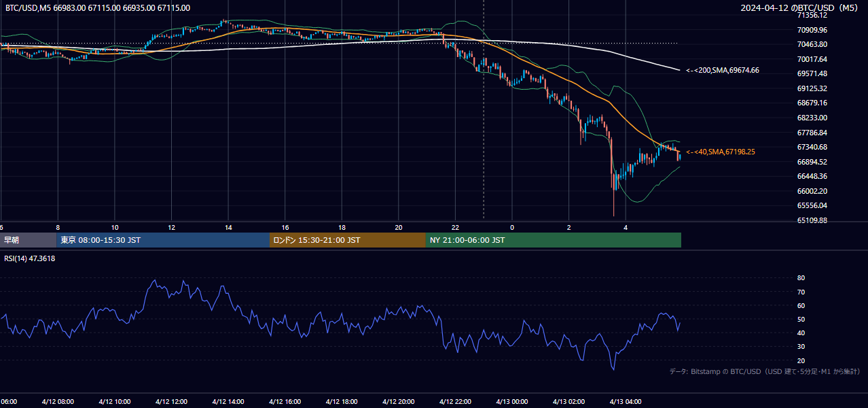Click the 早朝 session bar

(28, 240)
